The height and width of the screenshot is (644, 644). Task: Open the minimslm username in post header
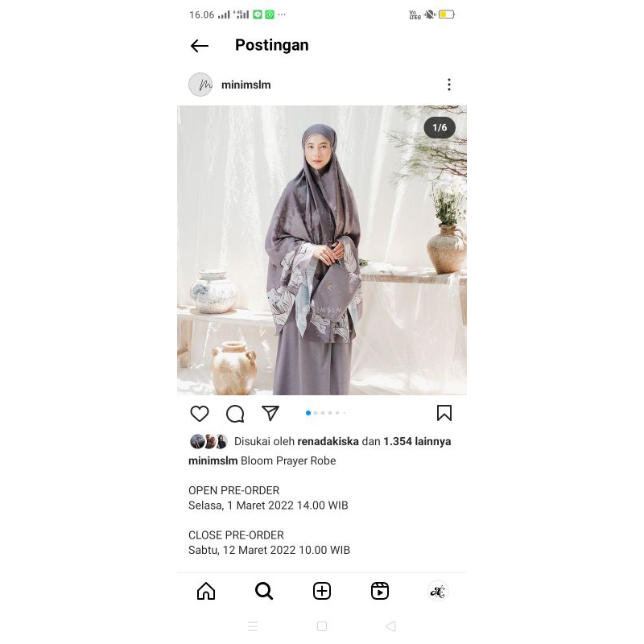point(246,85)
